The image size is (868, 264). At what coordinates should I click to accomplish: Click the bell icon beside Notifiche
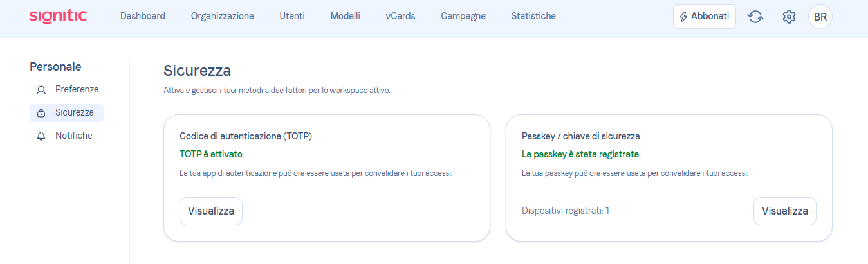(x=41, y=136)
